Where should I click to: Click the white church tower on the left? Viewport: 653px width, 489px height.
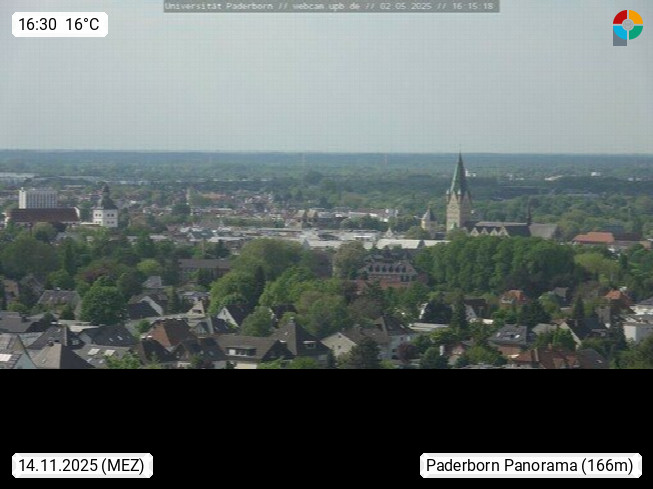105,208
